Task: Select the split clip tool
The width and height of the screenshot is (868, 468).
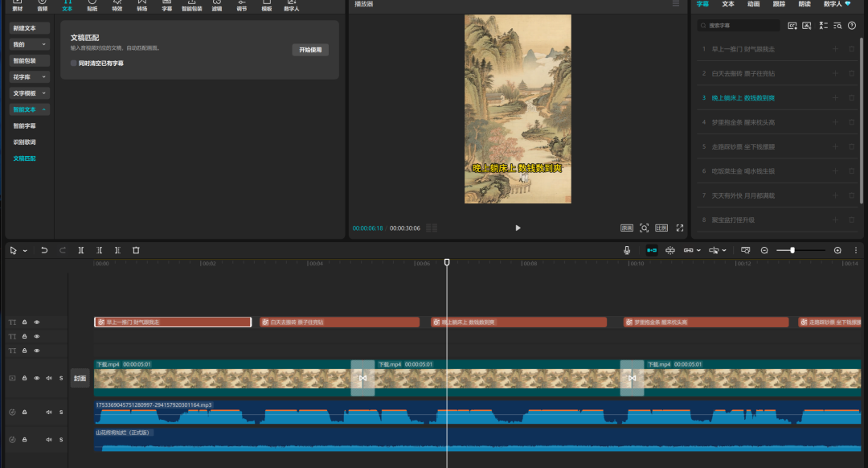Action: coord(81,250)
